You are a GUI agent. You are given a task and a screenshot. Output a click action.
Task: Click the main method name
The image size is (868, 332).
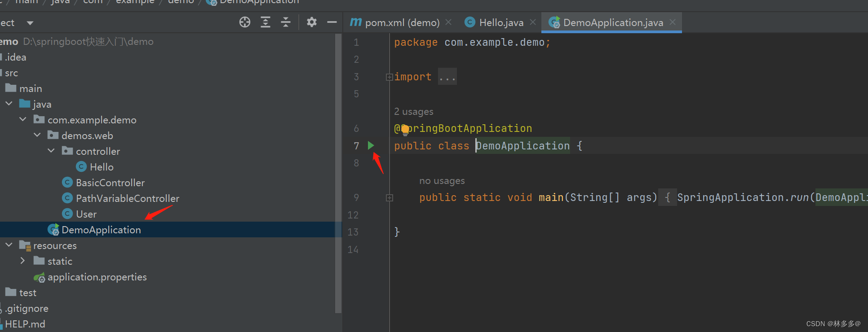tap(551, 197)
